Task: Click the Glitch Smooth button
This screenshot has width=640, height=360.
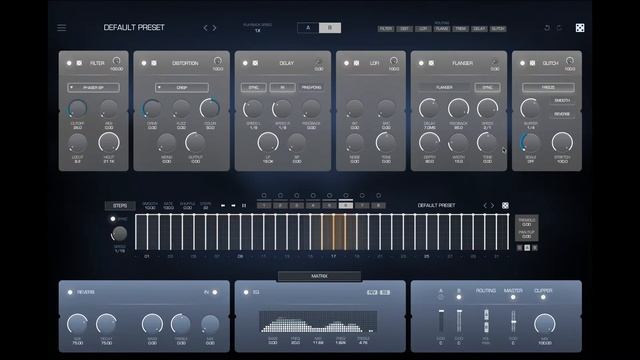Action: coord(562,100)
